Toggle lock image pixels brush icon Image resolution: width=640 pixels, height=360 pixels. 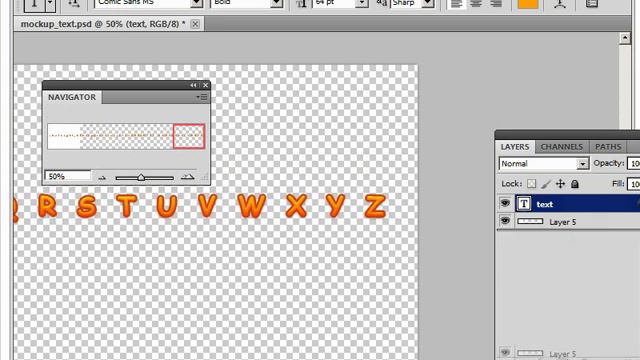(x=546, y=184)
